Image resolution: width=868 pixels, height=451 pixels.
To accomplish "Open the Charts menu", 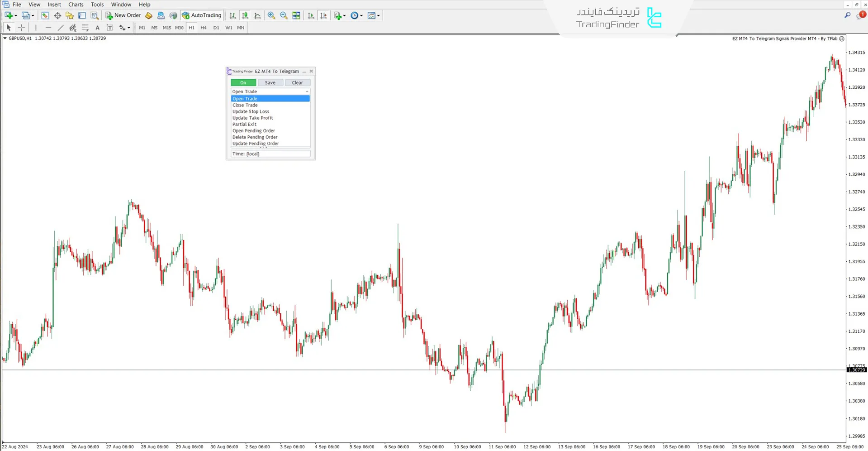I will (x=76, y=5).
